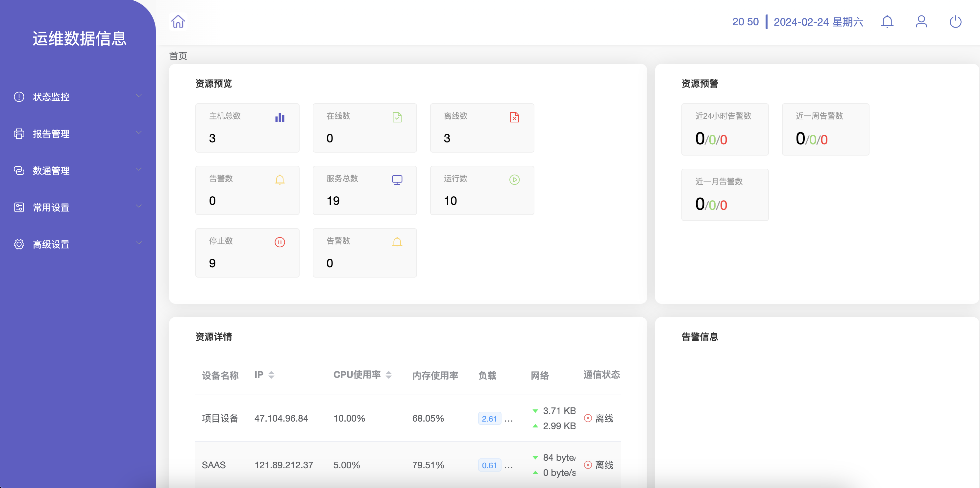Click the 告警信息 panel heading
The image size is (980, 488).
pos(699,337)
